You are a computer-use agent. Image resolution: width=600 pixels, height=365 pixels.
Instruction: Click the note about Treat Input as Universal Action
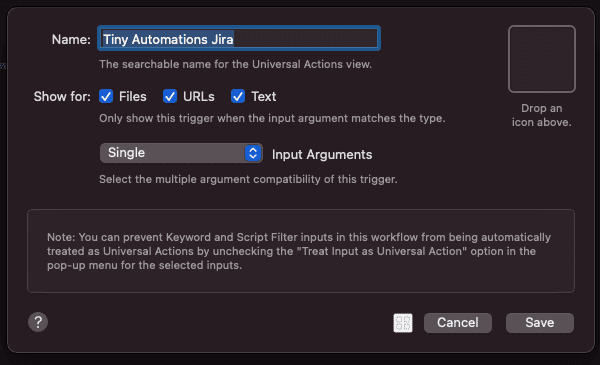[299, 251]
